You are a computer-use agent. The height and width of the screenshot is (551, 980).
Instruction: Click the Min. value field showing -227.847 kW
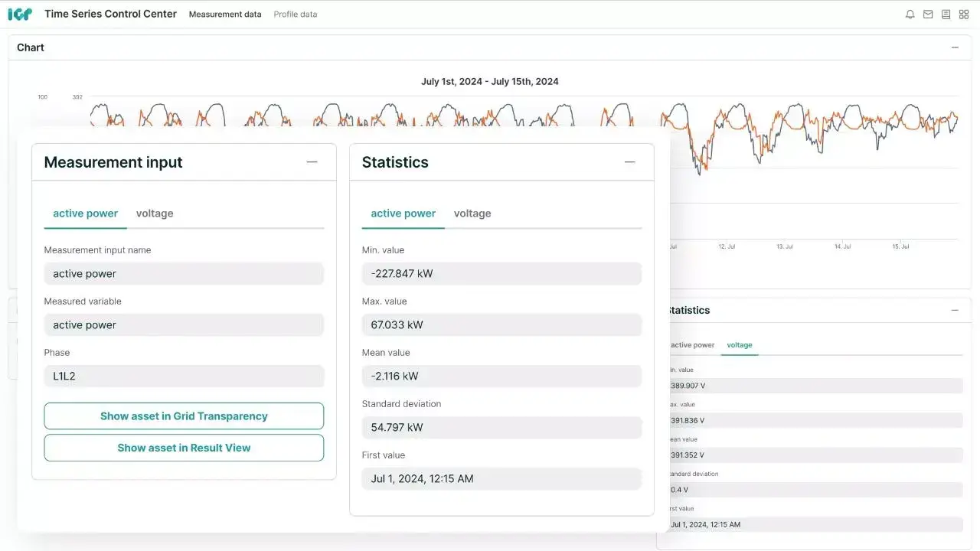point(501,274)
